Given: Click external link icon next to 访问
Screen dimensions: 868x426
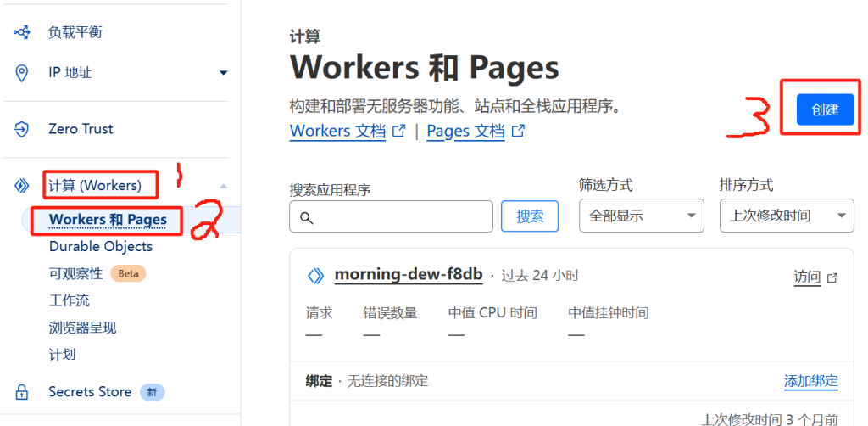Looking at the screenshot, I should tap(832, 277).
